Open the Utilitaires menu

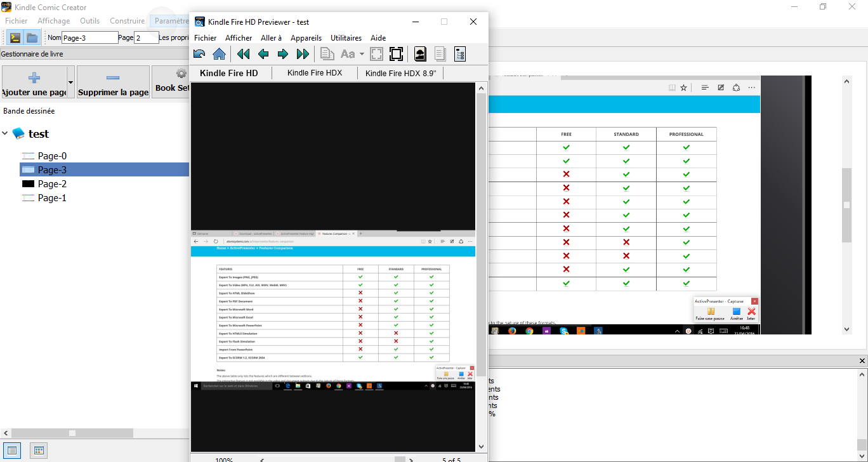tap(346, 38)
